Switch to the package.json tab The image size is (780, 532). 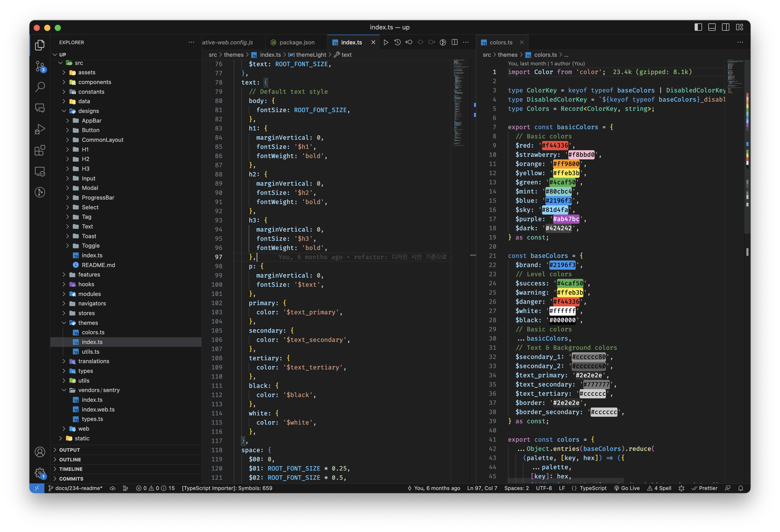tap(297, 42)
